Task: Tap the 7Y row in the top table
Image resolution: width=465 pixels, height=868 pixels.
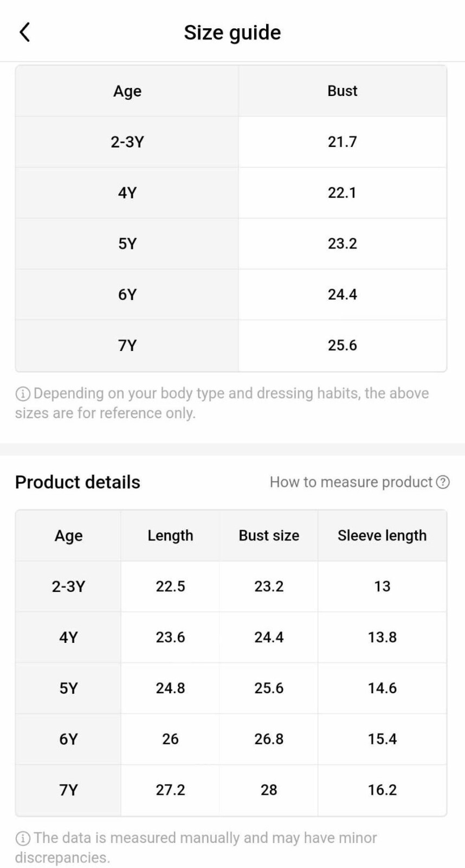Action: tap(127, 345)
